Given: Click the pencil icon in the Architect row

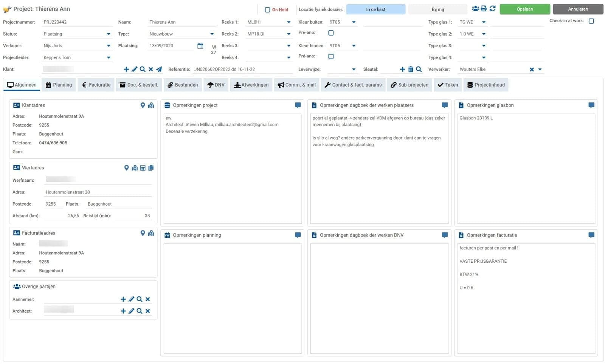Looking at the screenshot, I should tap(131, 311).
